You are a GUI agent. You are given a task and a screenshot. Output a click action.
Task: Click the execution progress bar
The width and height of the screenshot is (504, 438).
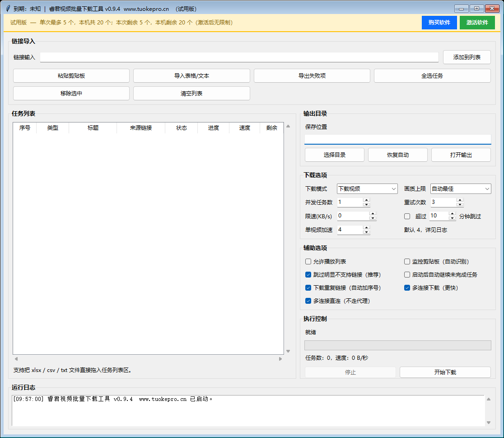point(397,345)
